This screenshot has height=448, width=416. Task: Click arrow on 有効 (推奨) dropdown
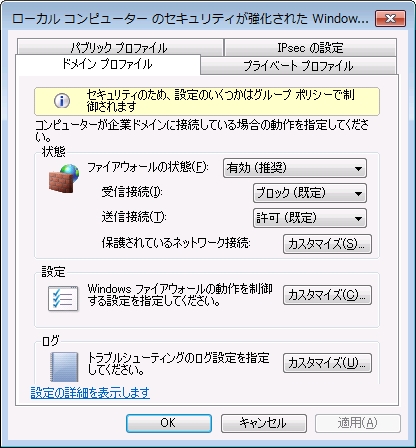click(x=358, y=168)
